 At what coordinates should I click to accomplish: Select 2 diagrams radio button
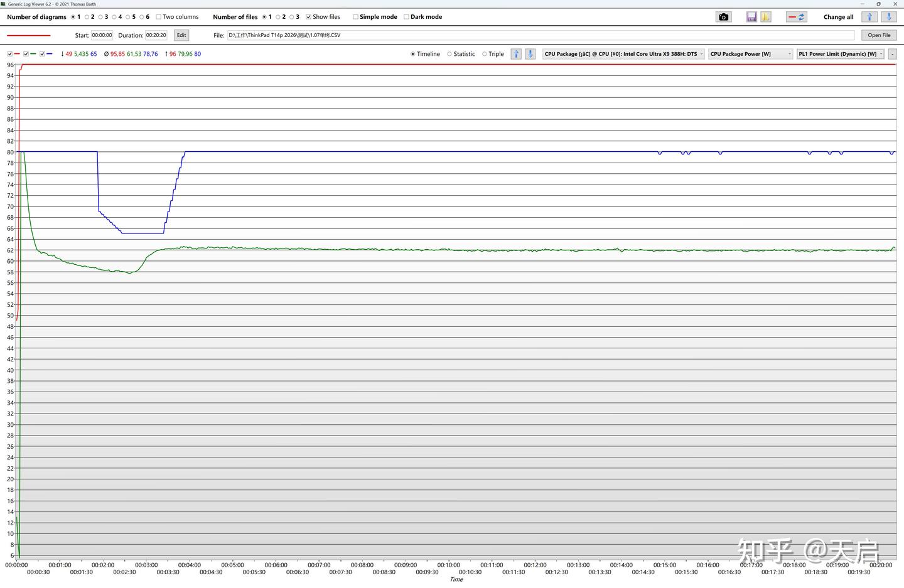[x=87, y=17]
